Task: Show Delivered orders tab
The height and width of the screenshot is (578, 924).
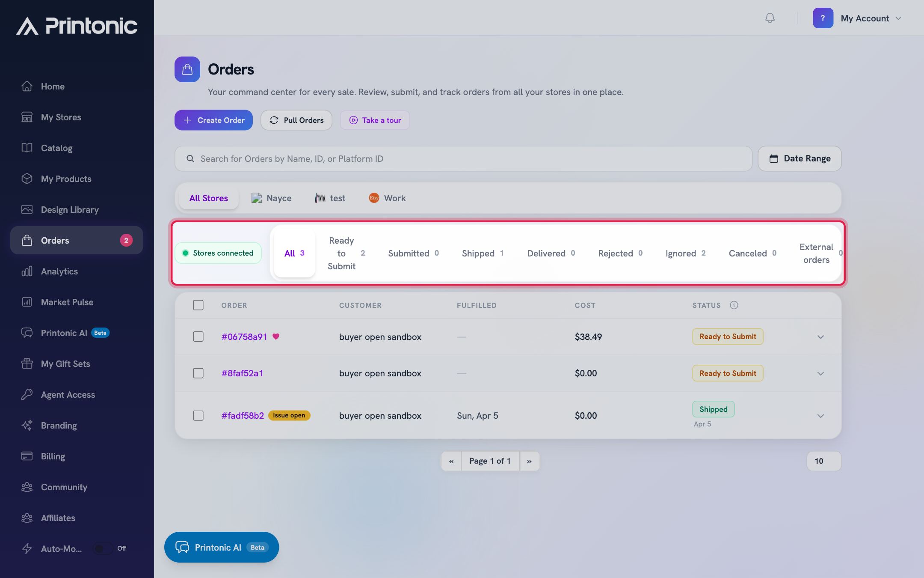Action: 551,253
